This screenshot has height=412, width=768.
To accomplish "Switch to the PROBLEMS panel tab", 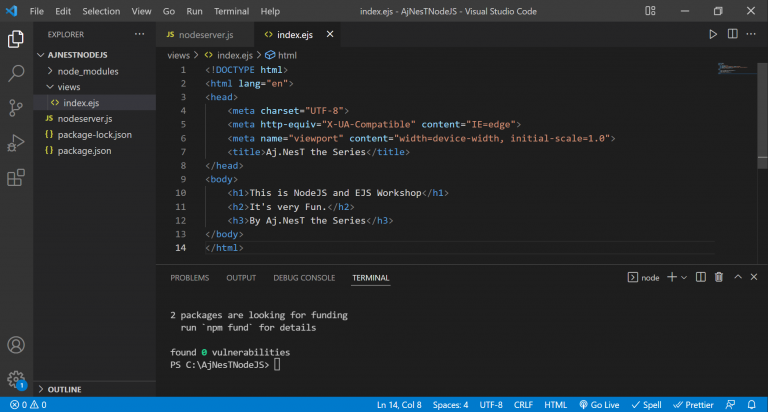I will [x=189, y=277].
